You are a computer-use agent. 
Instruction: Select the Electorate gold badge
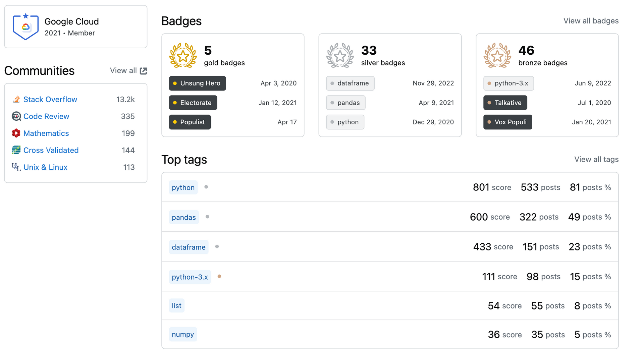pyautogui.click(x=193, y=103)
